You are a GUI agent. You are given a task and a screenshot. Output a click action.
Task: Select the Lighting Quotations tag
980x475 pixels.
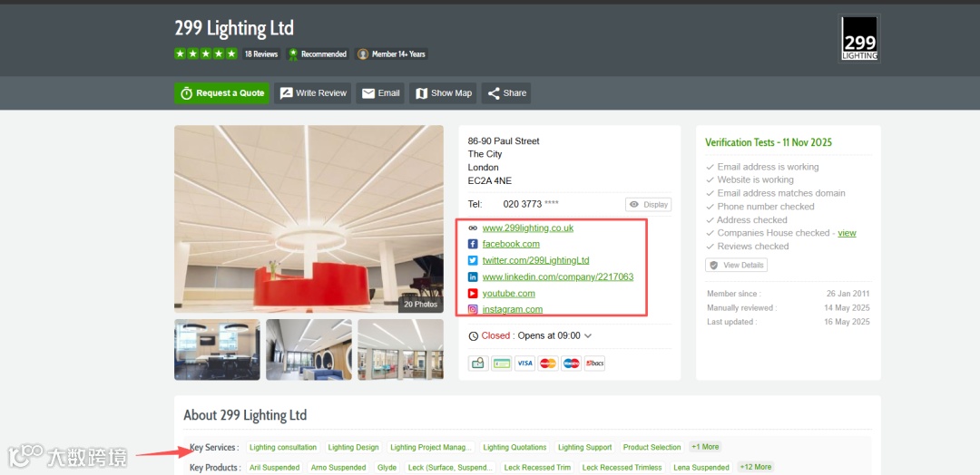tap(515, 447)
